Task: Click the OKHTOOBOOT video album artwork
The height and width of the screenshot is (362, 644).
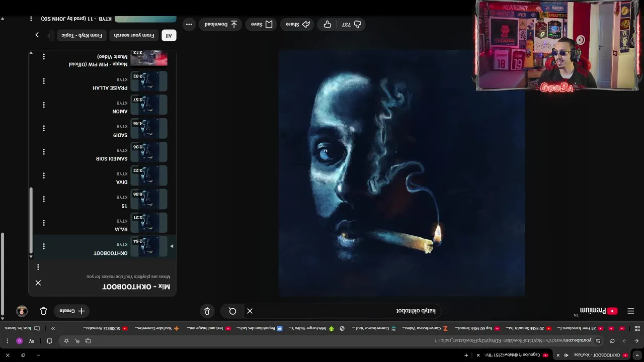Action: click(x=401, y=173)
